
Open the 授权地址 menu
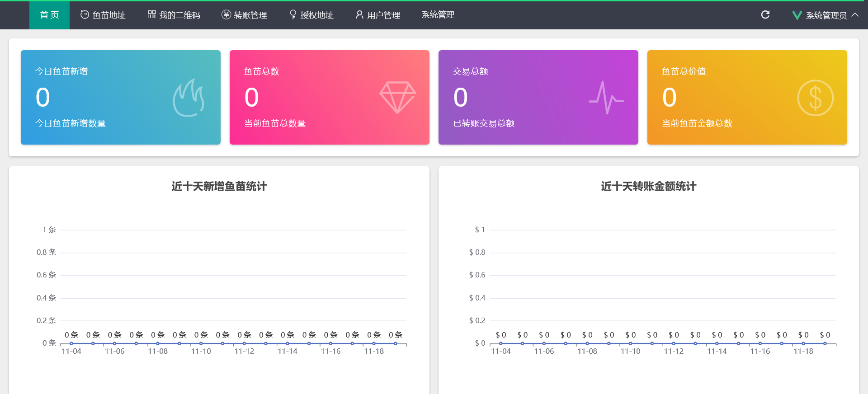click(x=311, y=15)
